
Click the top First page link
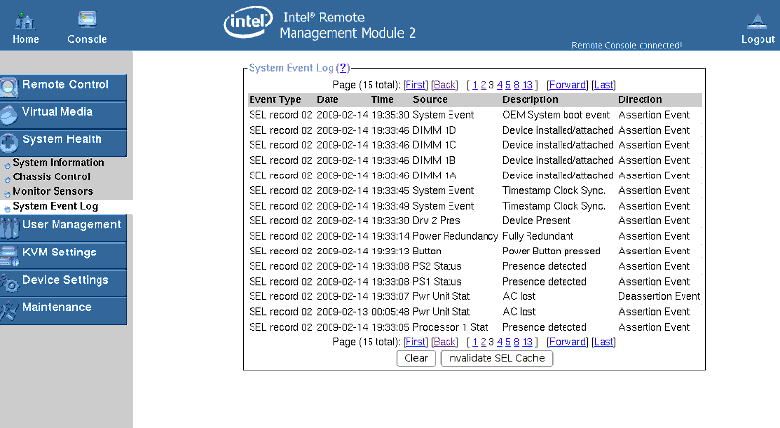pos(415,85)
